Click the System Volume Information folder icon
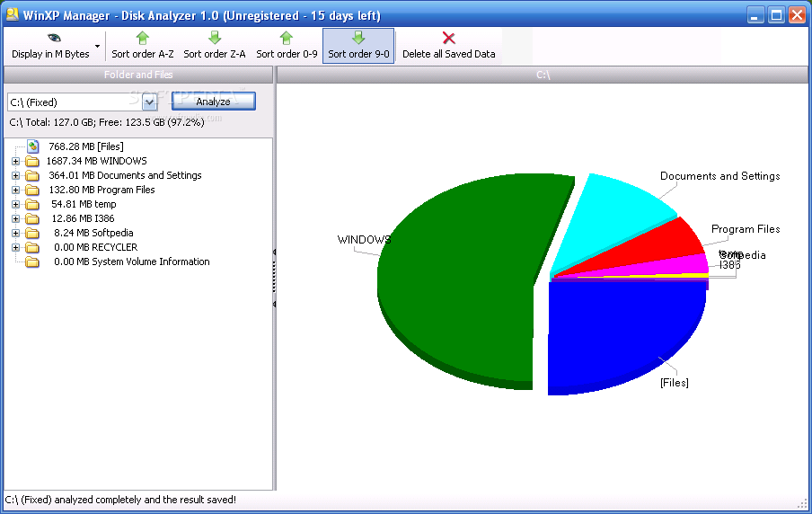812x514 pixels. point(32,262)
